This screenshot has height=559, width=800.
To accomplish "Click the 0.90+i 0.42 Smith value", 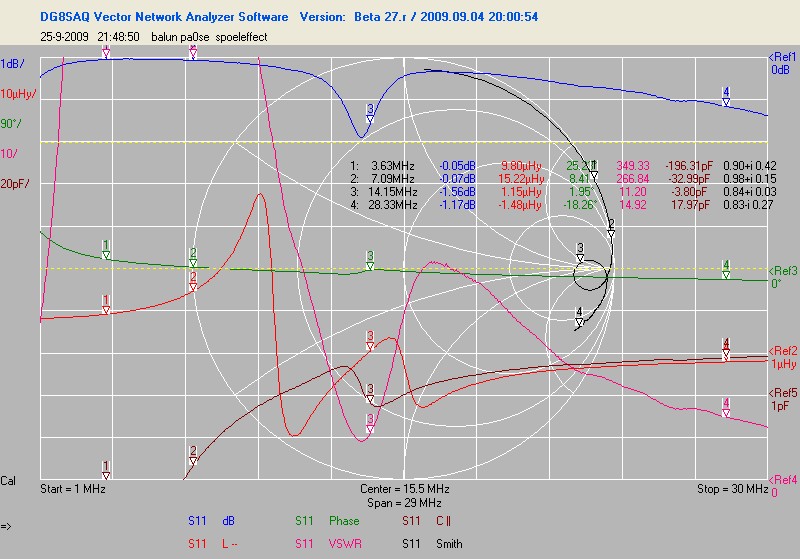I will (x=750, y=166).
